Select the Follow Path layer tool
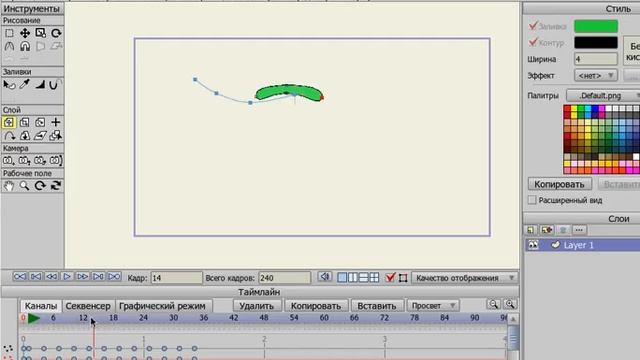640x360 pixels. 9,136
